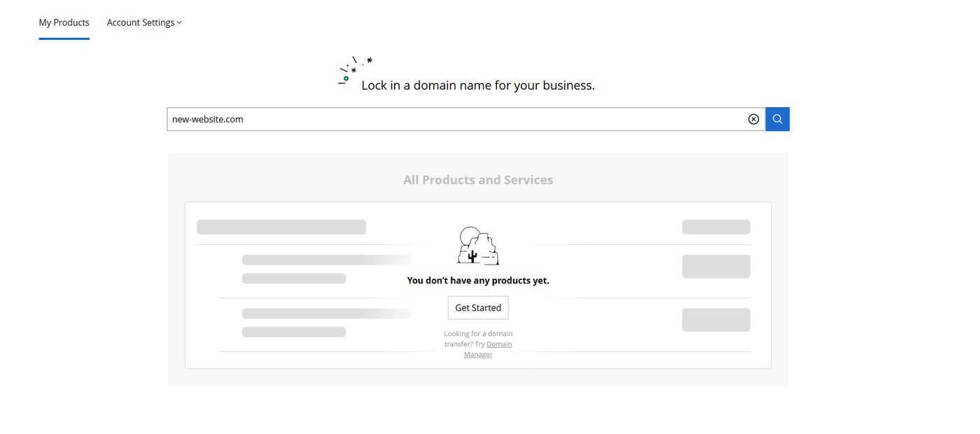Click the Get Started button
This screenshot has height=434, width=980.
coord(478,308)
